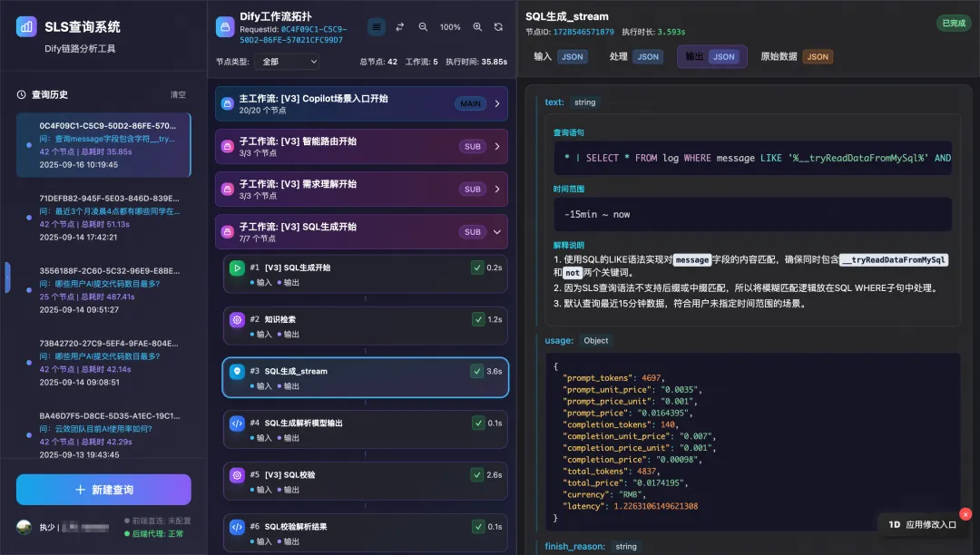Screen dimensions: 980x555
Task: Click the blue icon of 主工作流 Copilot场景入口开始
Action: (x=228, y=103)
